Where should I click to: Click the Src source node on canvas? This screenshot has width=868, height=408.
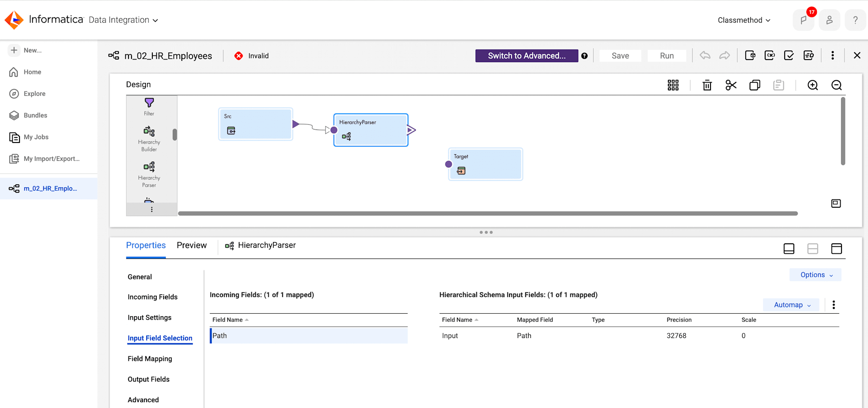point(256,124)
